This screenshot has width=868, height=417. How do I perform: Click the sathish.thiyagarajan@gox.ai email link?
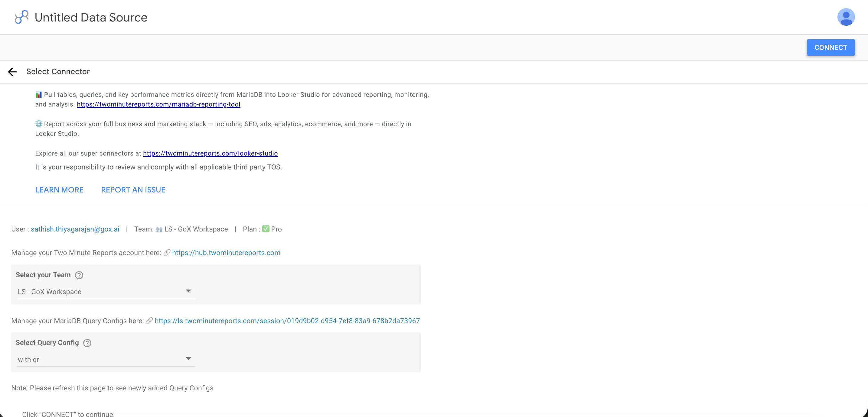coord(75,229)
